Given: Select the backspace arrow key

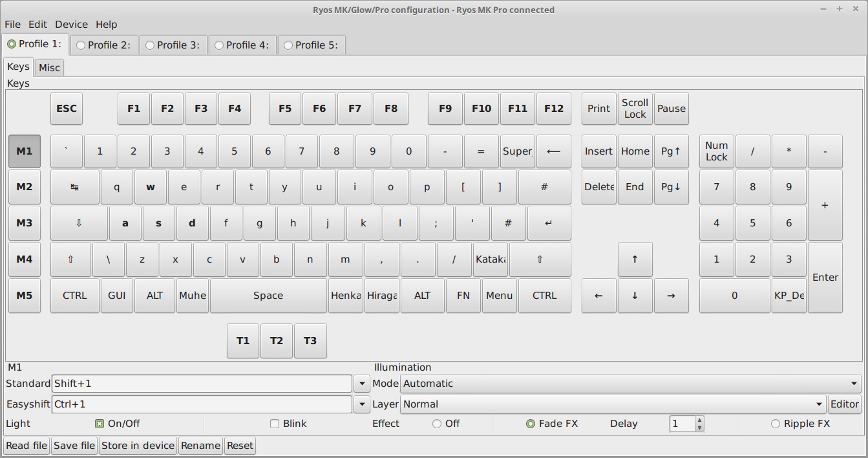Looking at the screenshot, I should [554, 151].
